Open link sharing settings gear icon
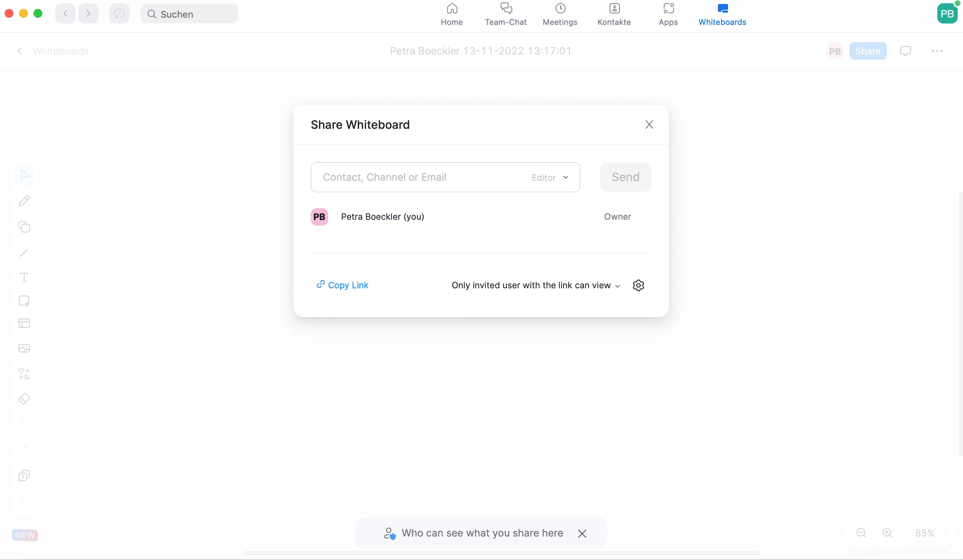This screenshot has width=963, height=560. coord(638,285)
